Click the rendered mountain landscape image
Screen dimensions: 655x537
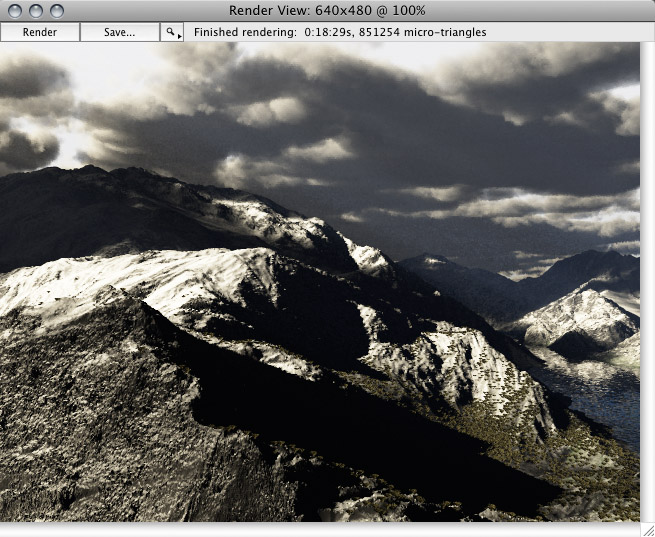coord(320,281)
